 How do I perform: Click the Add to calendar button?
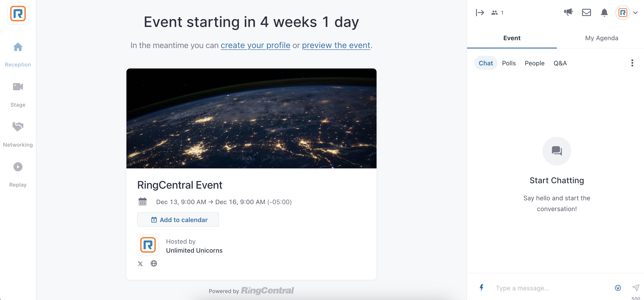(178, 220)
